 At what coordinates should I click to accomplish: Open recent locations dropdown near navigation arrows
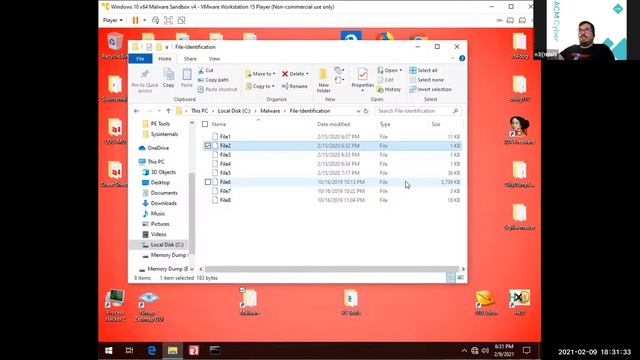pyautogui.click(x=159, y=111)
